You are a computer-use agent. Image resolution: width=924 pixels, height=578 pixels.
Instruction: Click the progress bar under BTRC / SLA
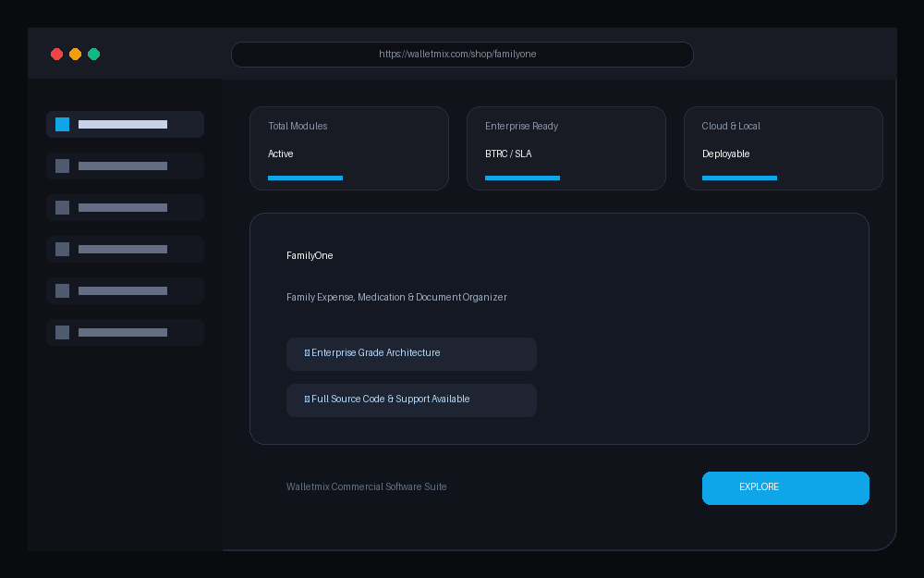coord(522,178)
